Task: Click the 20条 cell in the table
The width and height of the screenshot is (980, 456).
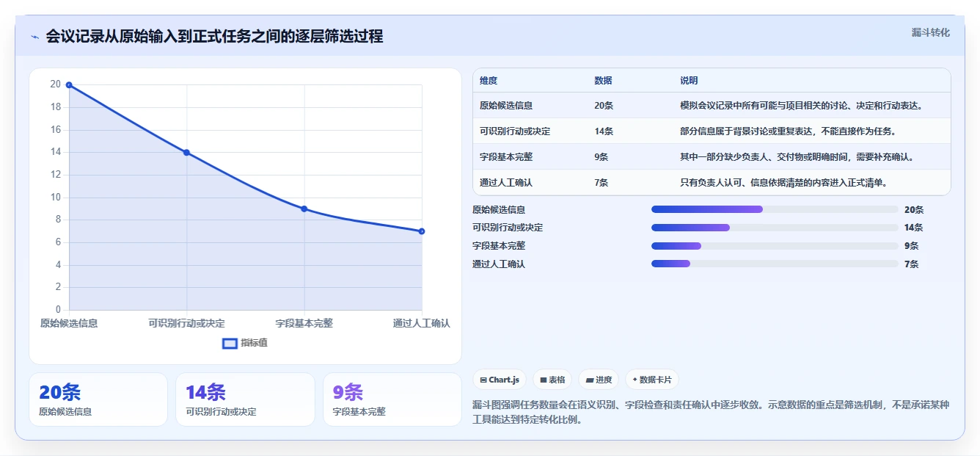Action: 604,106
